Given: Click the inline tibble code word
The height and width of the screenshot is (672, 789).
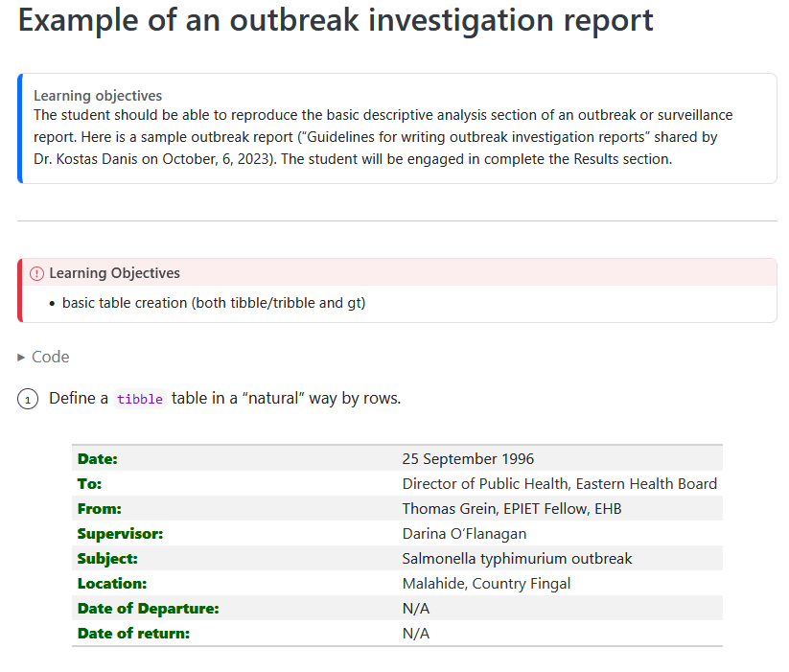Looking at the screenshot, I should coord(140,400).
